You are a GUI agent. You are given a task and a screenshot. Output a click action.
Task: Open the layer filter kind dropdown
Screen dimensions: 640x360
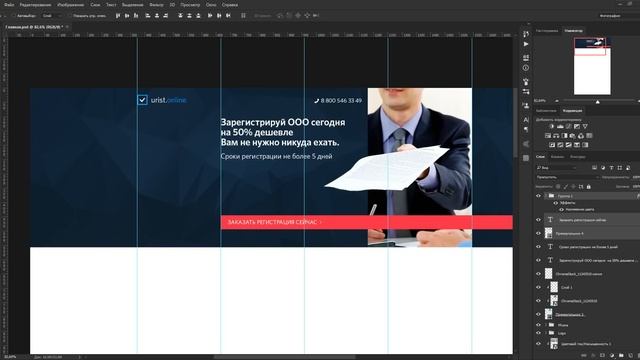pyautogui.click(x=557, y=168)
